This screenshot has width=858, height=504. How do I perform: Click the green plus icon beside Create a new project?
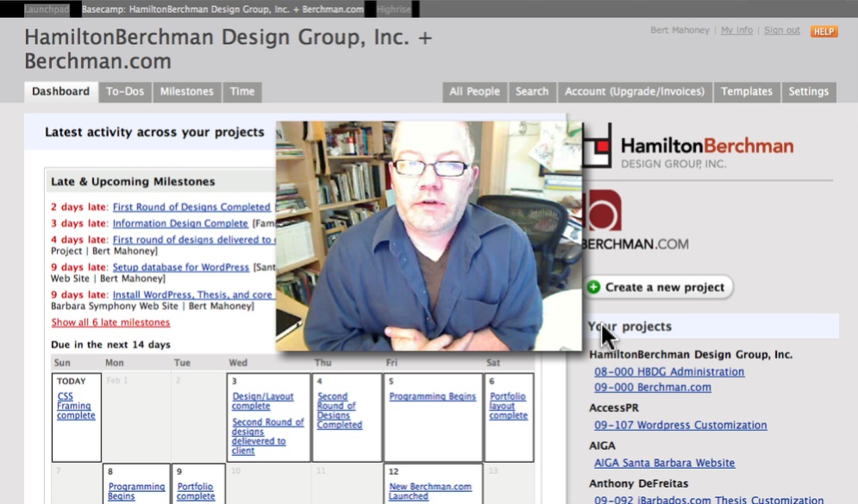594,287
